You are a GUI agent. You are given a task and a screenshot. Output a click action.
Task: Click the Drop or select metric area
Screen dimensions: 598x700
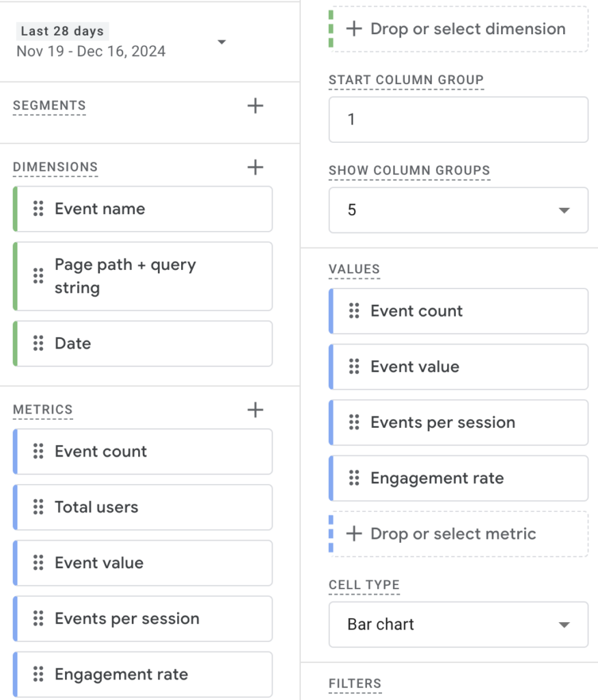click(458, 533)
